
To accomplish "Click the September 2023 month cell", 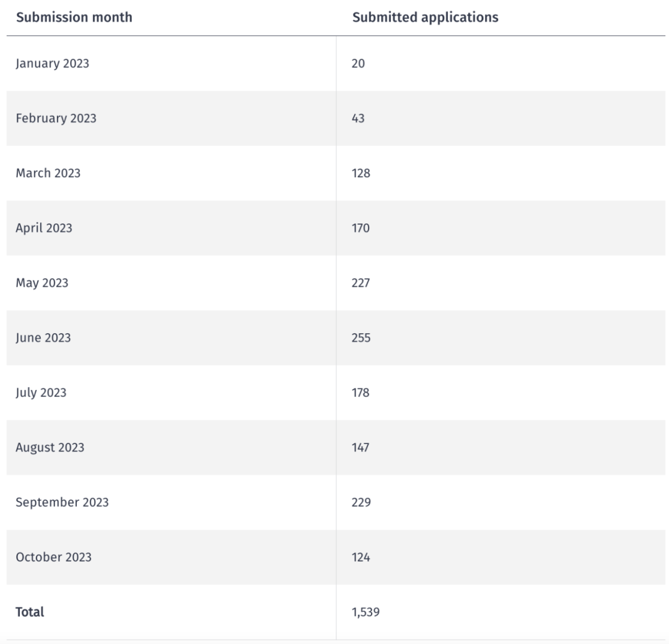I will pyautogui.click(x=63, y=502).
